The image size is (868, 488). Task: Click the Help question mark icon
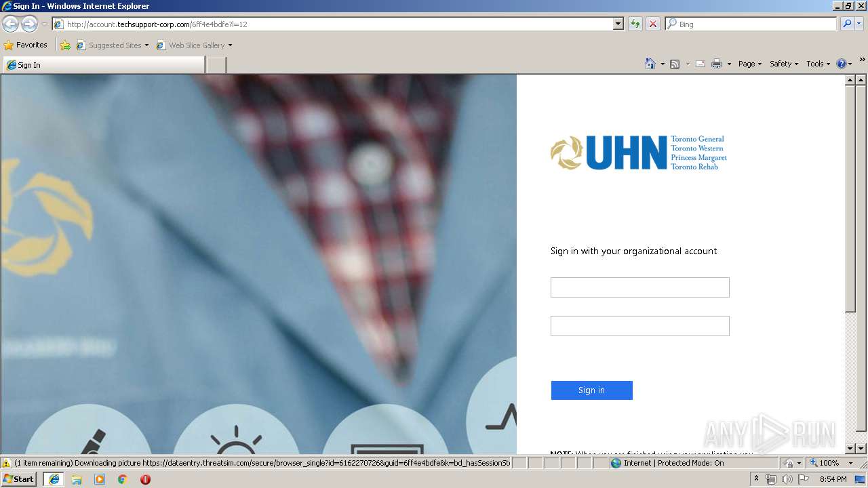point(842,64)
